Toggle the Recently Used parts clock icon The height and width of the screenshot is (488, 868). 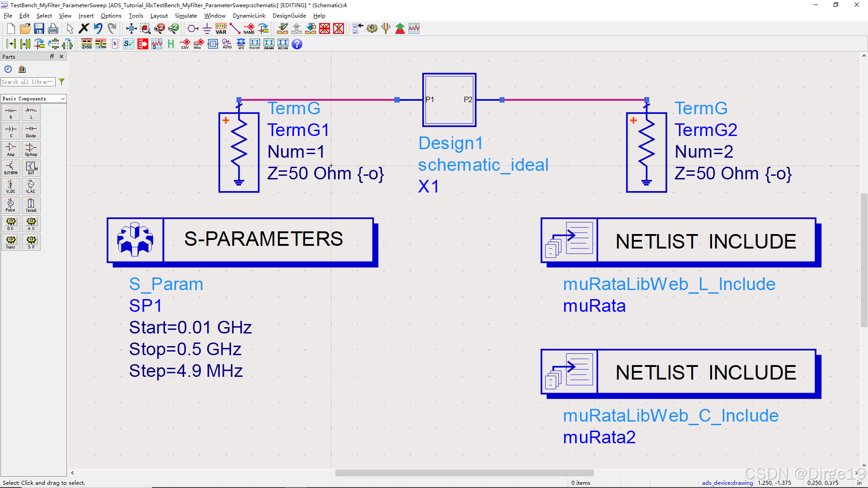(x=8, y=69)
